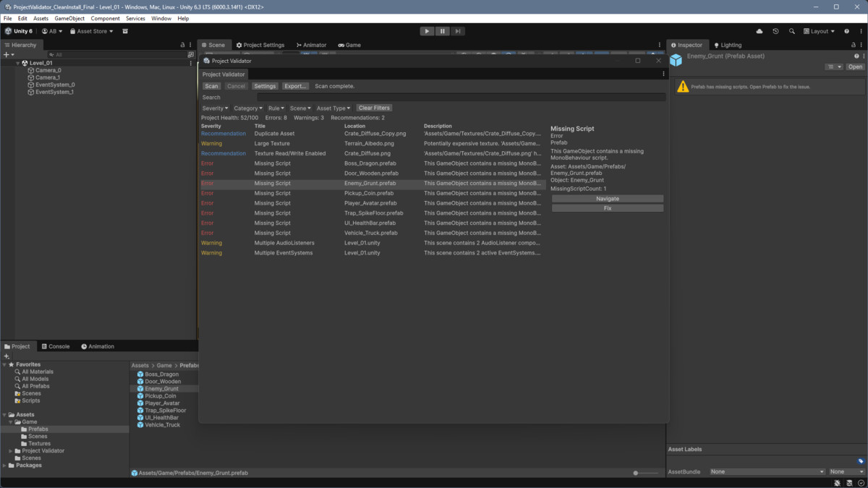Open the Component menu
The width and height of the screenshot is (868, 488).
click(x=106, y=18)
